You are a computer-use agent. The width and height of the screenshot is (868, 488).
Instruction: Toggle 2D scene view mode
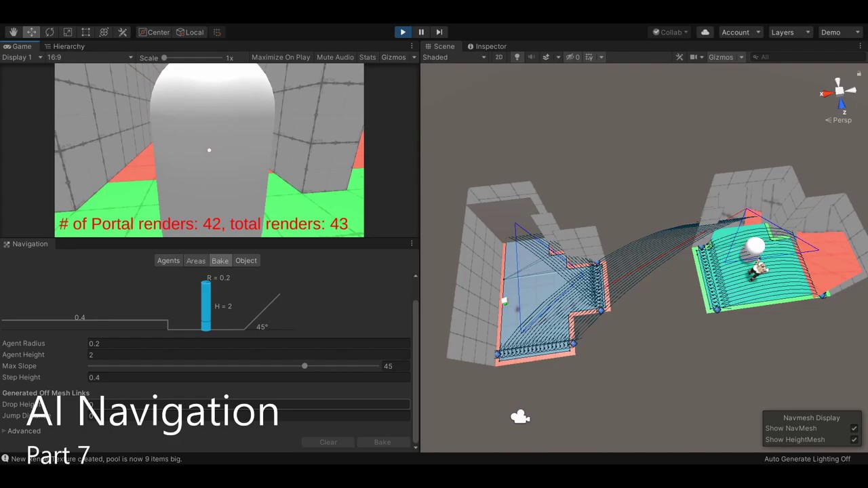499,57
